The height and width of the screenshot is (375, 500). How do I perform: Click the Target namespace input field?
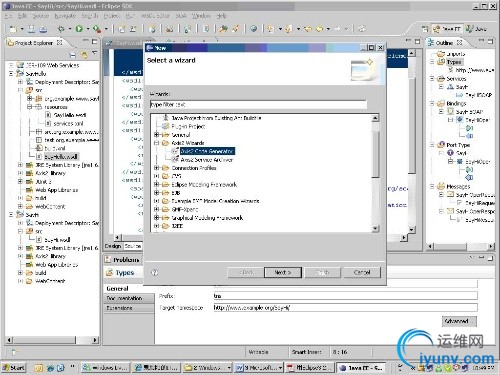345,307
